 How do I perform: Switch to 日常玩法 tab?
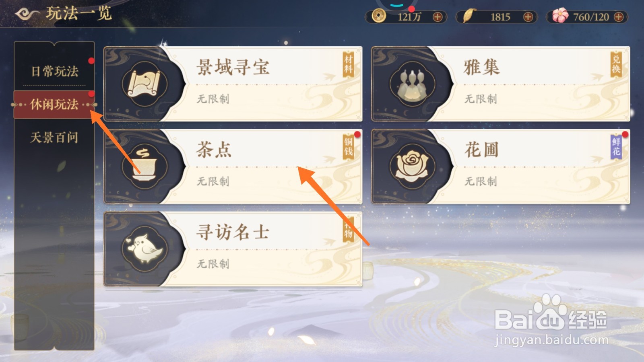click(x=54, y=71)
